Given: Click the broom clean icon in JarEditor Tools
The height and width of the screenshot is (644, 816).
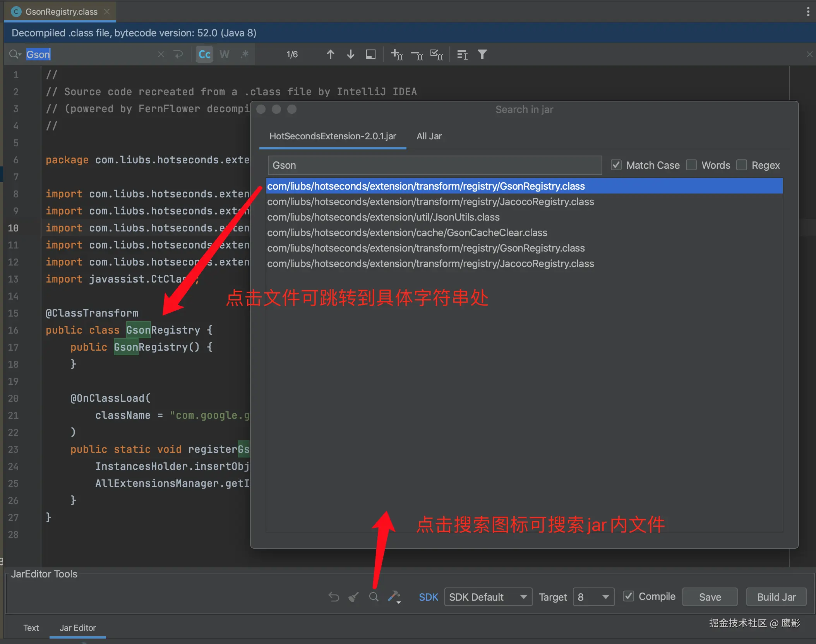Looking at the screenshot, I should (x=353, y=597).
